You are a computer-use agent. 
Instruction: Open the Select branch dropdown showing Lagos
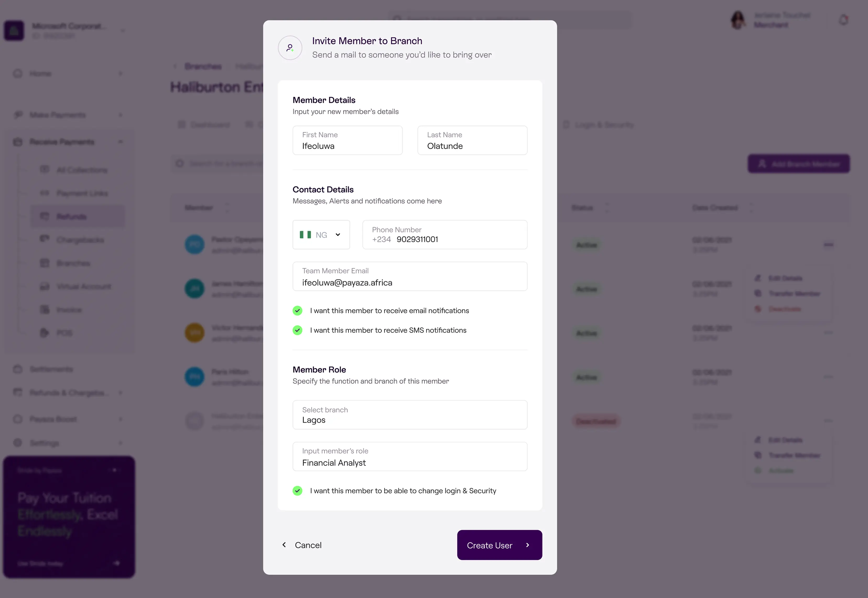[x=410, y=415]
